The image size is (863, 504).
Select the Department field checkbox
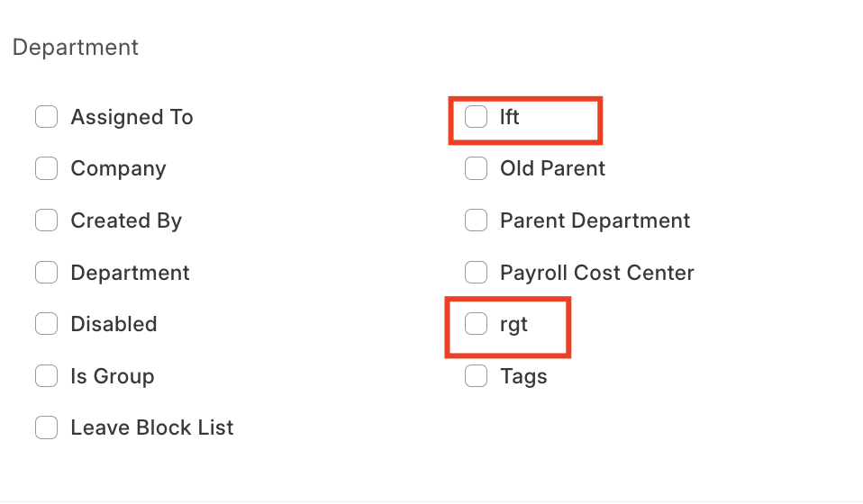coord(46,273)
